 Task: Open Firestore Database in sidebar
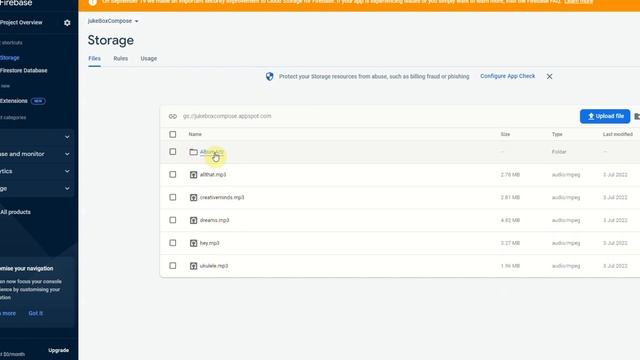[24, 71]
